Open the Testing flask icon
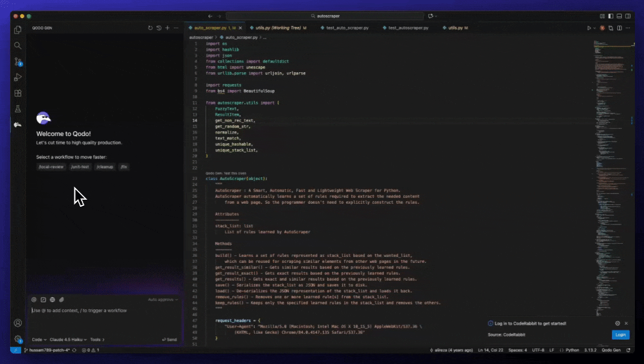 tap(18, 109)
